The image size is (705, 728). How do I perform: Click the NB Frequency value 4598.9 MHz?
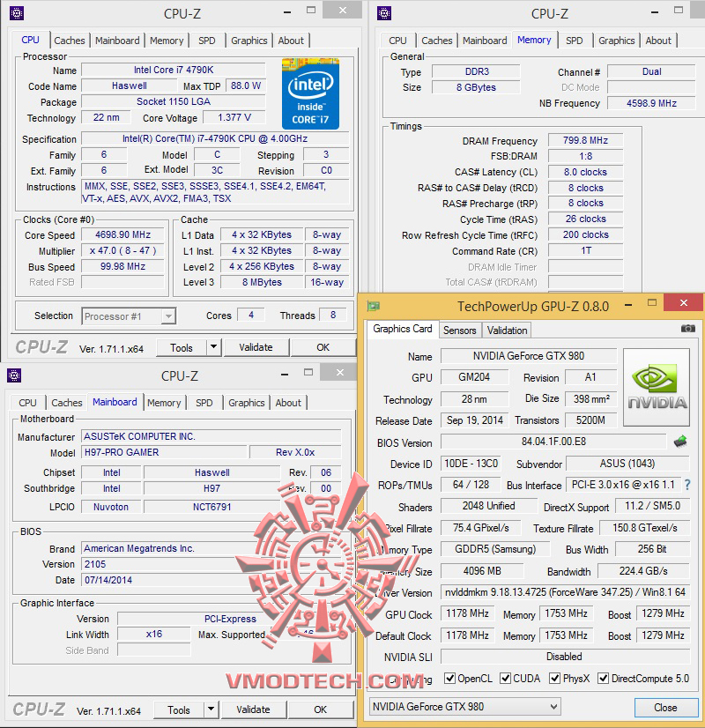pos(651,102)
